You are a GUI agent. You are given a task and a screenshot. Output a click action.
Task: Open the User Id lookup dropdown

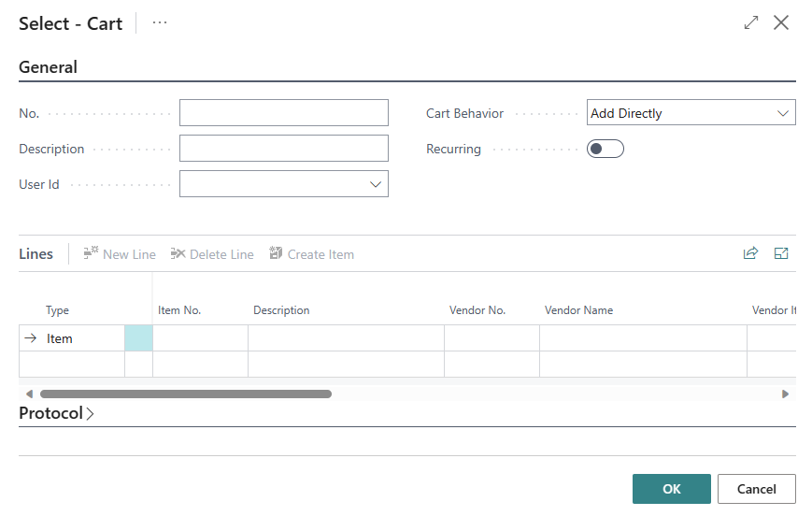376,184
